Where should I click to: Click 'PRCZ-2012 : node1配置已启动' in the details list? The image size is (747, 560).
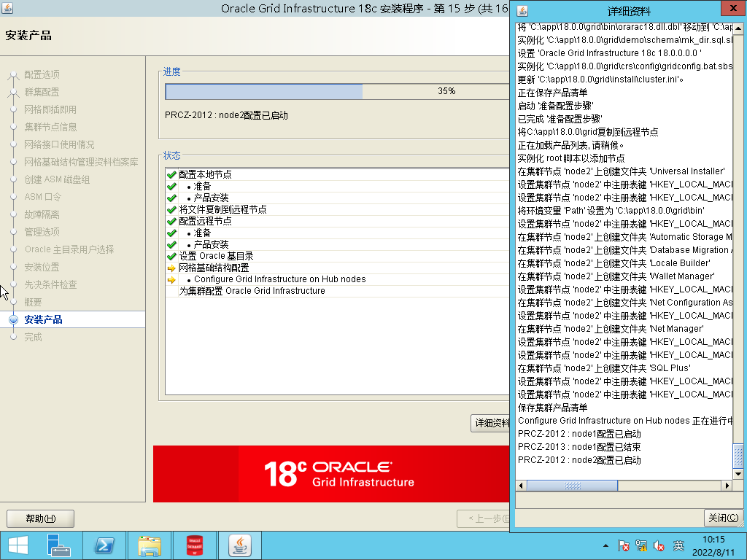(579, 434)
